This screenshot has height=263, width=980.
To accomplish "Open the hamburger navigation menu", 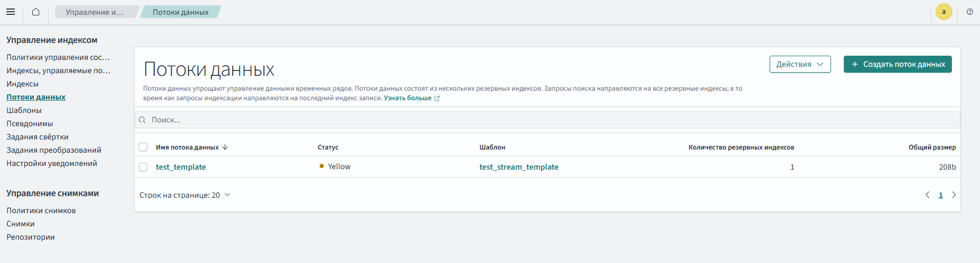I will 11,12.
